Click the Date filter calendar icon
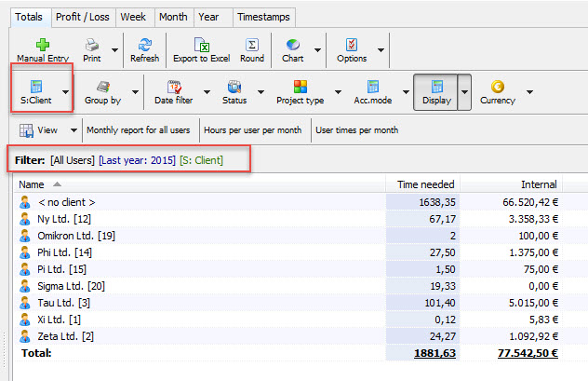The width and height of the screenshot is (588, 381). click(173, 88)
